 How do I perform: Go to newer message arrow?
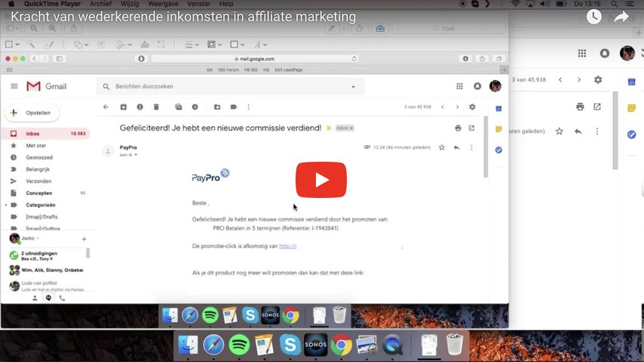[443, 107]
